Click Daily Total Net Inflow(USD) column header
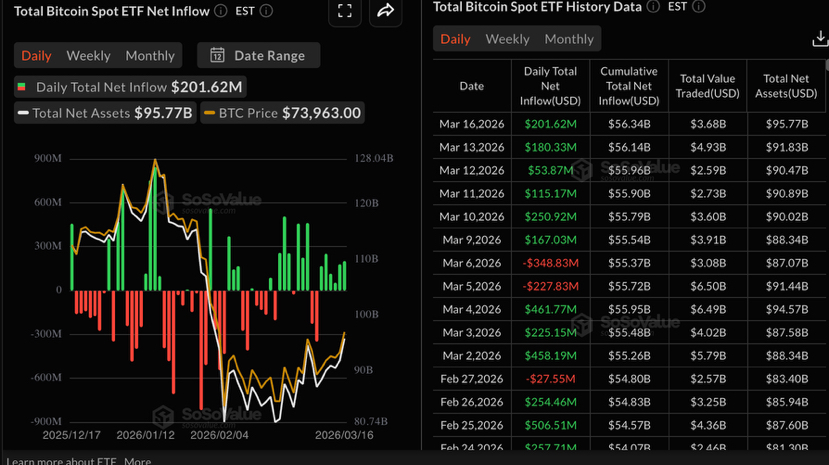This screenshot has height=465, width=829. [x=550, y=86]
